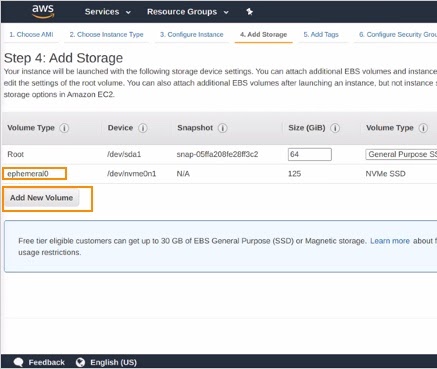Screen dimensions: 437x369
Task: Click the pin shortcuts icon in header
Action: point(249,12)
